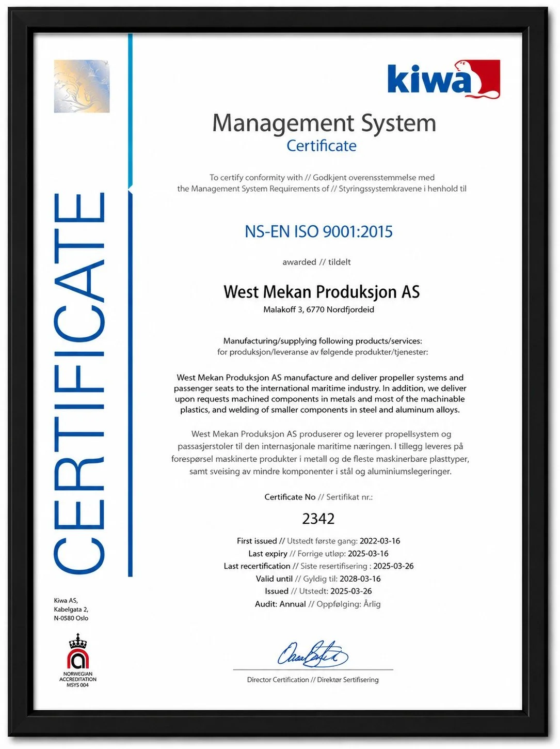This screenshot has height=749, width=560.
Task: Click the certificate number 2342
Action: [x=318, y=519]
